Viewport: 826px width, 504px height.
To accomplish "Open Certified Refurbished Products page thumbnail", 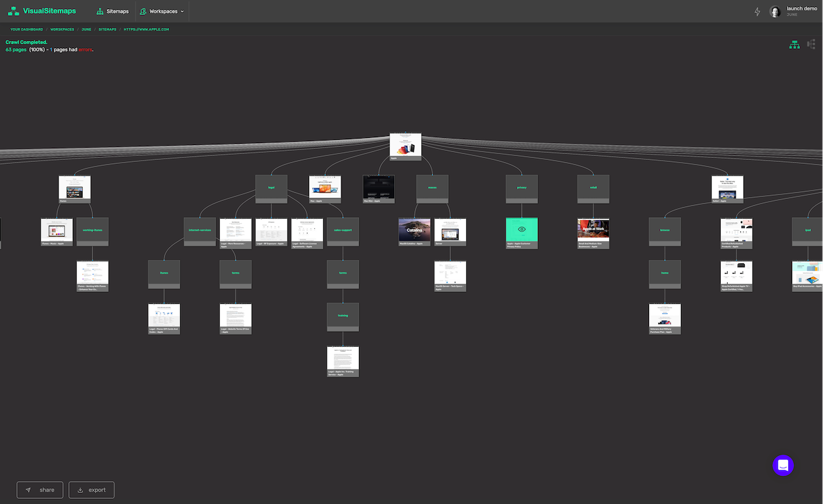I will [x=736, y=233].
